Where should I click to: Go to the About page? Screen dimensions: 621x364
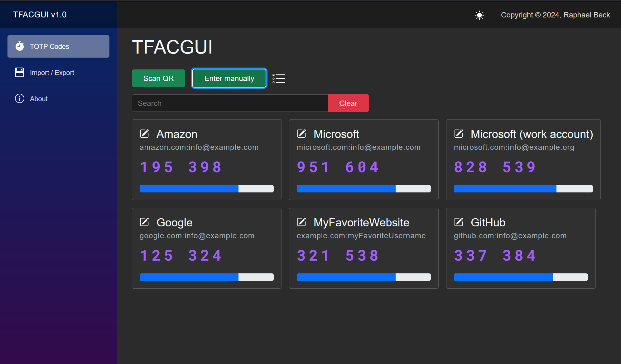coord(39,99)
